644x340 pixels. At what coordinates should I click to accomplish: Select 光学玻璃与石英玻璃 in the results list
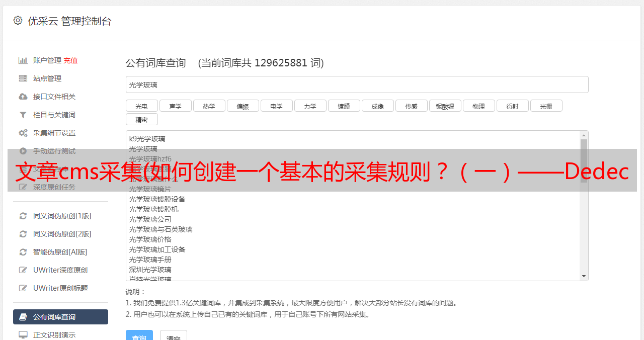[160, 229]
